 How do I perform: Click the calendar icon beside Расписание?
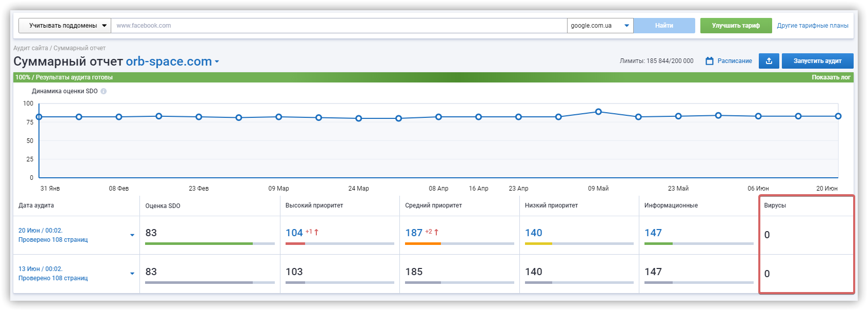[x=710, y=61]
